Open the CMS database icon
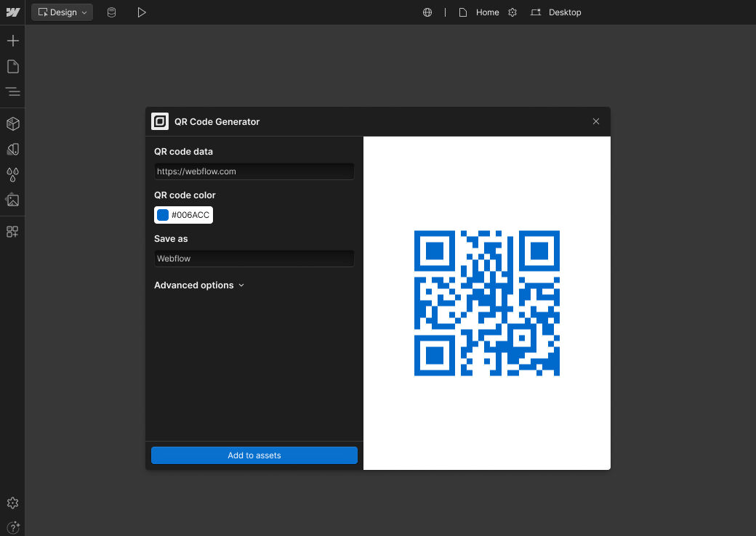 point(111,12)
